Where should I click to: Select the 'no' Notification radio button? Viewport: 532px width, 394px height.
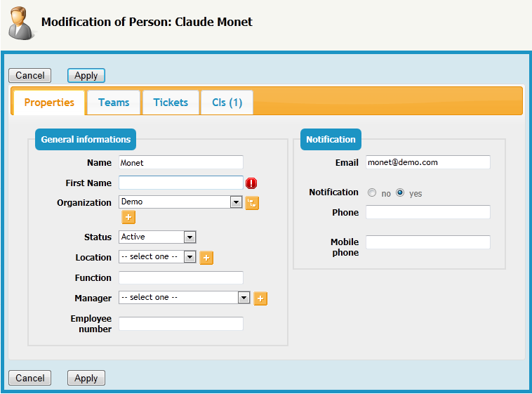click(x=372, y=192)
